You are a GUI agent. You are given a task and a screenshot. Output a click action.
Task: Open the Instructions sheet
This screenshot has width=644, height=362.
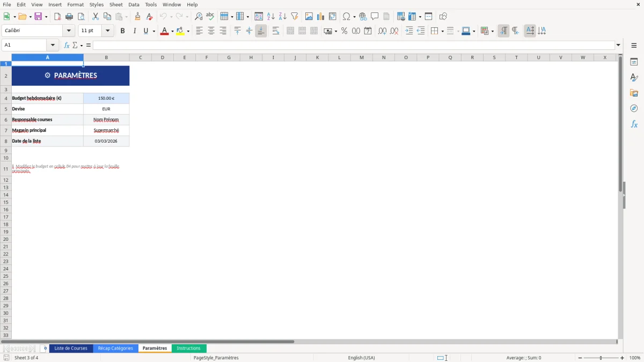(x=189, y=348)
